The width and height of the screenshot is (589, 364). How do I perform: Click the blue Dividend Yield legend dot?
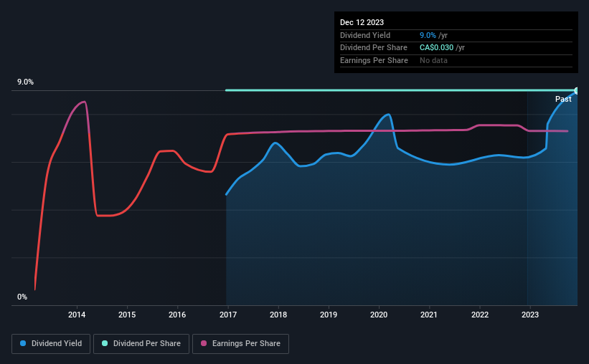click(23, 343)
